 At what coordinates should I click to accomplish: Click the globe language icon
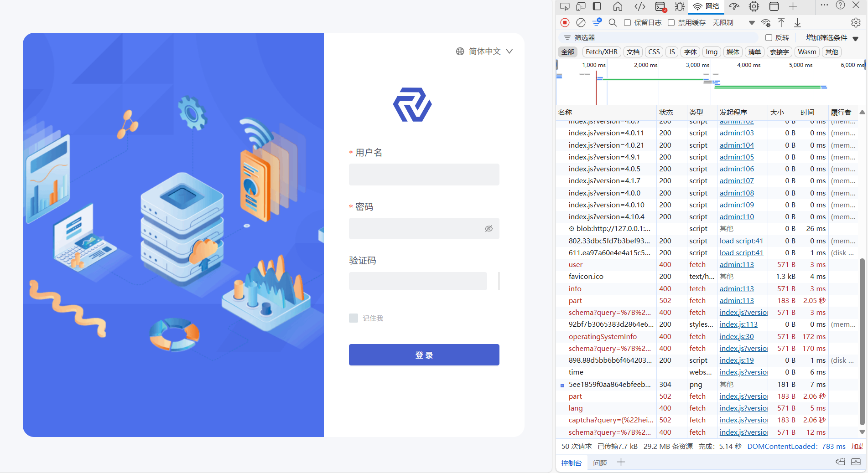[460, 51]
